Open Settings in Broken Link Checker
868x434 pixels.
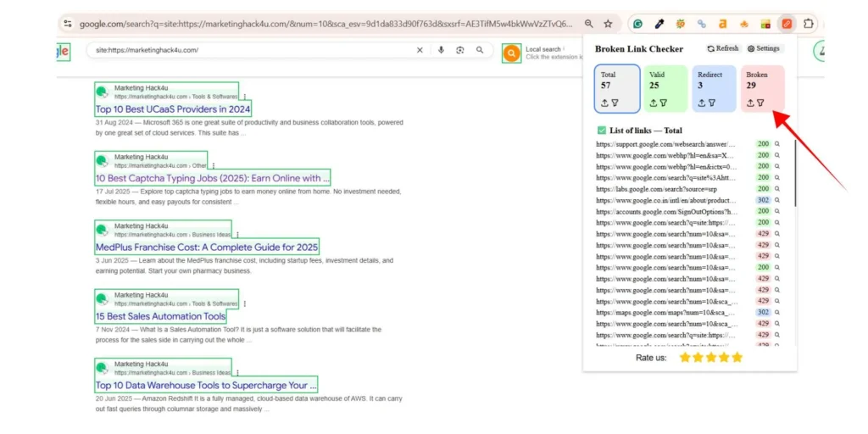[763, 49]
